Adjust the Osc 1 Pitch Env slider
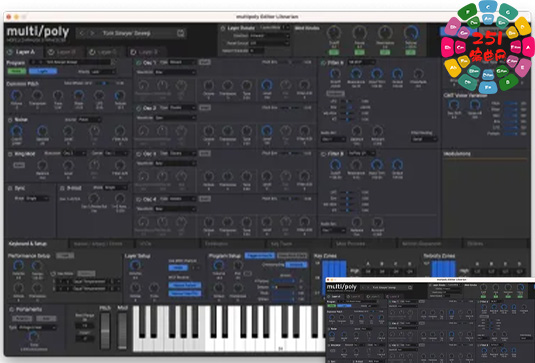 point(291,62)
